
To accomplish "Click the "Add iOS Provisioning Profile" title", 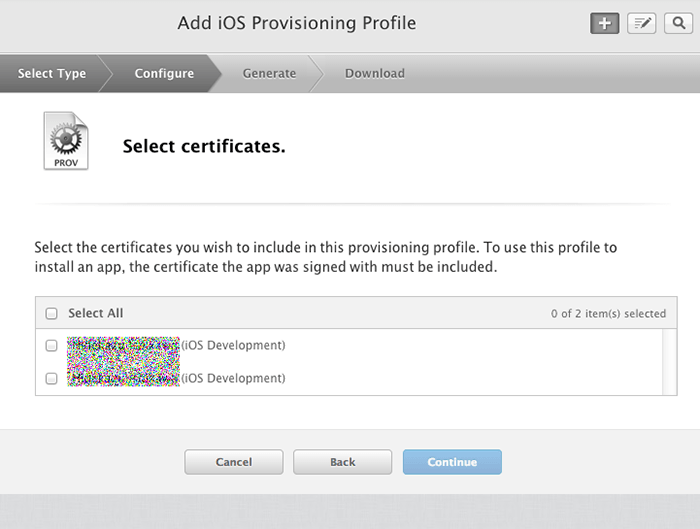I will (x=296, y=23).
